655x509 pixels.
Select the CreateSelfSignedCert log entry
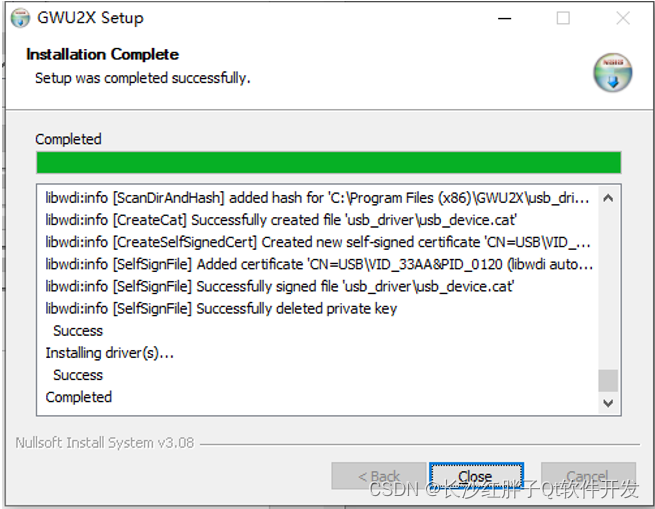point(318,242)
